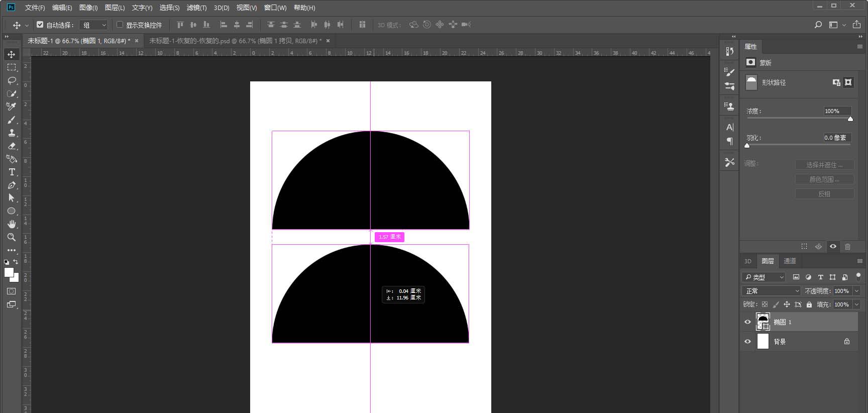
Task: Adjust the 浓度 slider handle
Action: pos(850,119)
